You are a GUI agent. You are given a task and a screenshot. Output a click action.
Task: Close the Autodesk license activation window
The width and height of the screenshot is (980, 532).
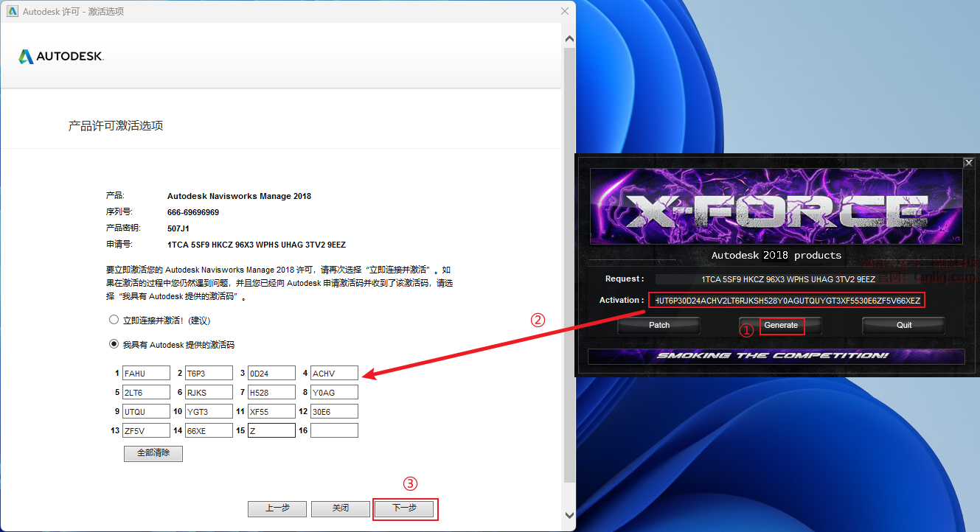(x=565, y=11)
